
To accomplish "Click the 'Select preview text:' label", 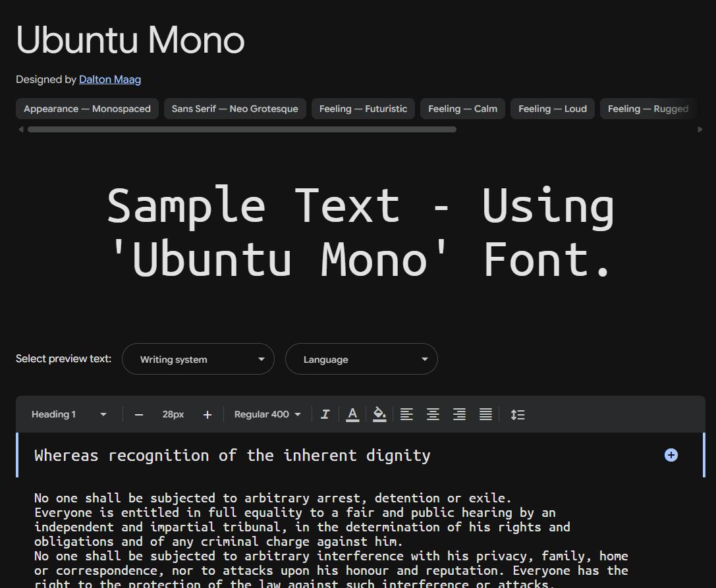I will coord(63,359).
